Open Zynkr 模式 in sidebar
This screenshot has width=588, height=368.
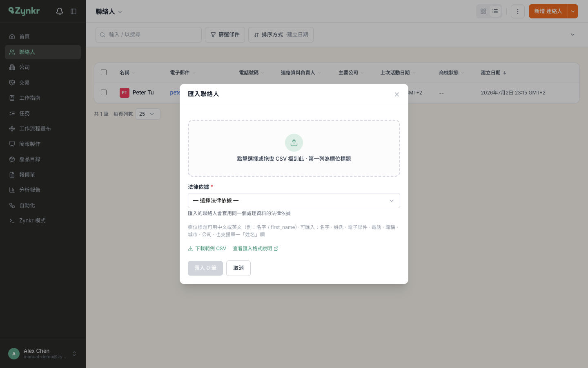coord(43,220)
